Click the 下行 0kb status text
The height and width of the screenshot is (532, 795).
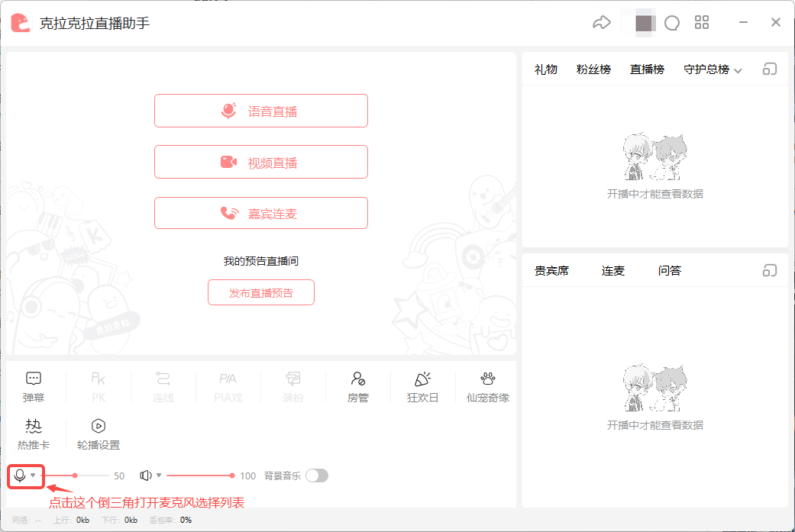[x=119, y=520]
